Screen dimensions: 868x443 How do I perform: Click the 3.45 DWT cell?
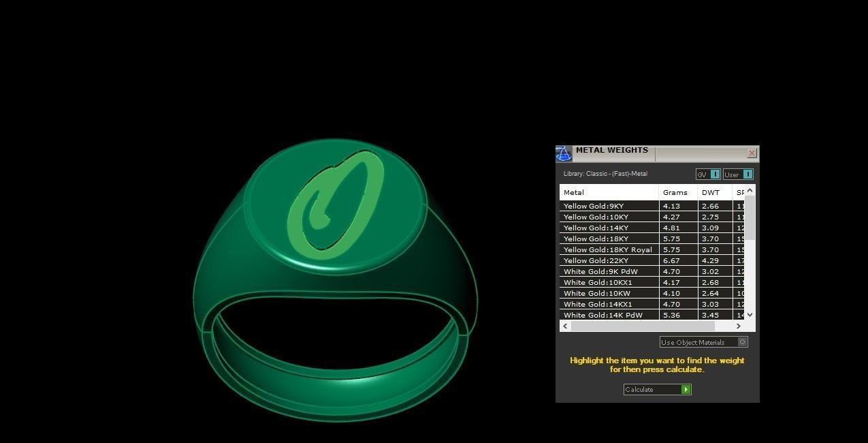tap(715, 315)
